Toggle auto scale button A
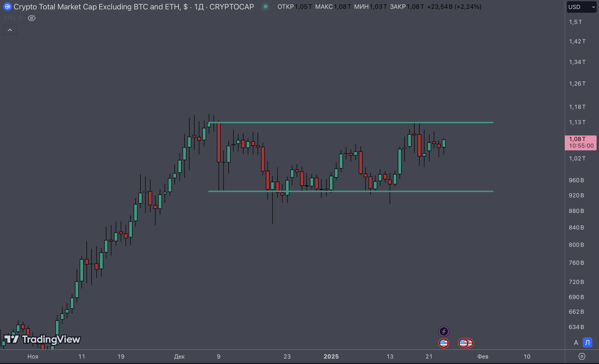The width and height of the screenshot is (599, 364). click(x=576, y=343)
